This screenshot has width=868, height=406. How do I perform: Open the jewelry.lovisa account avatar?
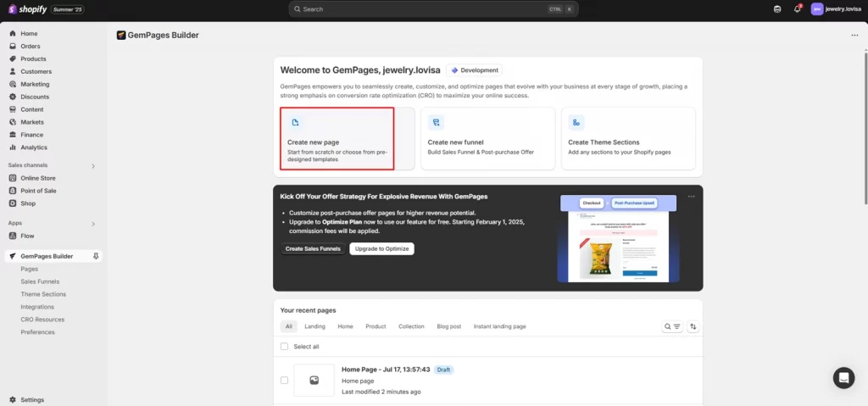coord(817,8)
